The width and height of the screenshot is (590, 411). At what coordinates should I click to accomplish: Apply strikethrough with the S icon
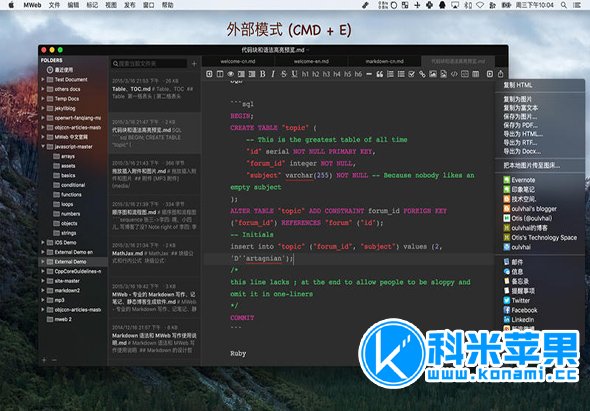tap(284, 74)
